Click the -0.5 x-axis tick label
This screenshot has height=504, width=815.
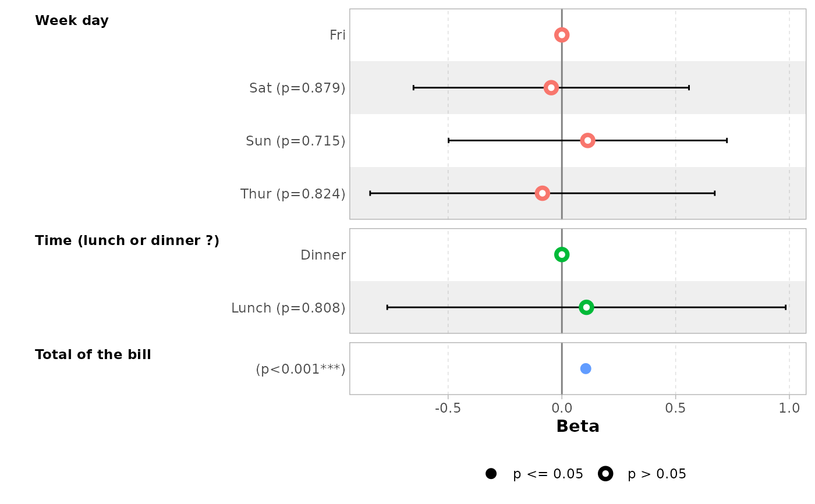(x=448, y=408)
